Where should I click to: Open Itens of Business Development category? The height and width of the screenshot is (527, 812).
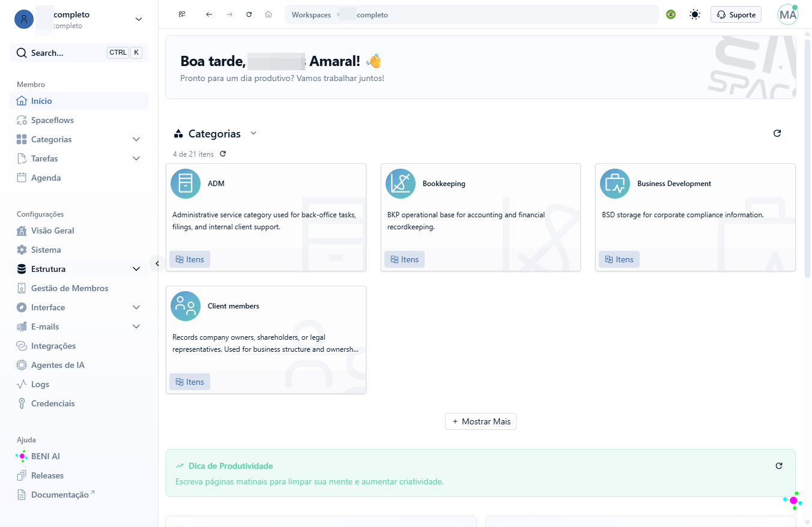pos(619,259)
